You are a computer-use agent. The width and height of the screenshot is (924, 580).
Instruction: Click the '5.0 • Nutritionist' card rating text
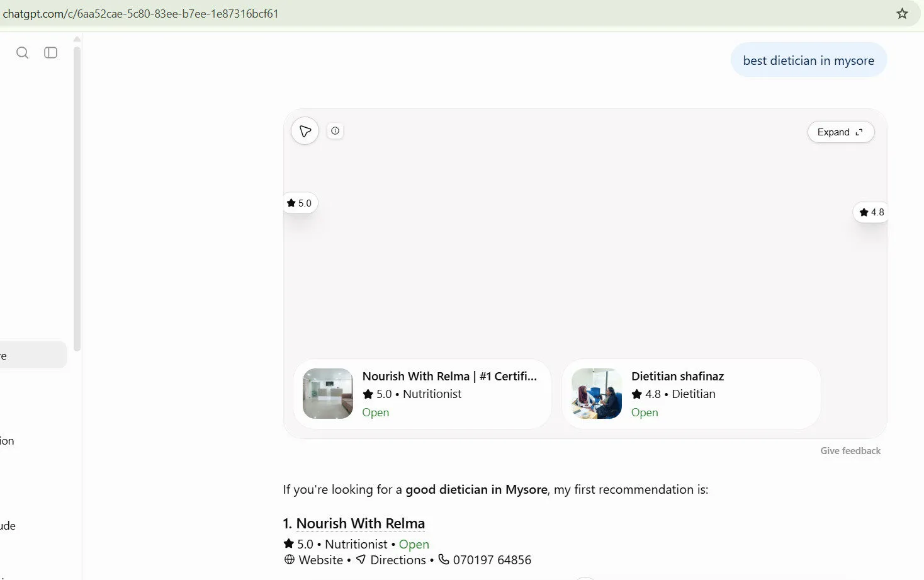[x=412, y=394]
